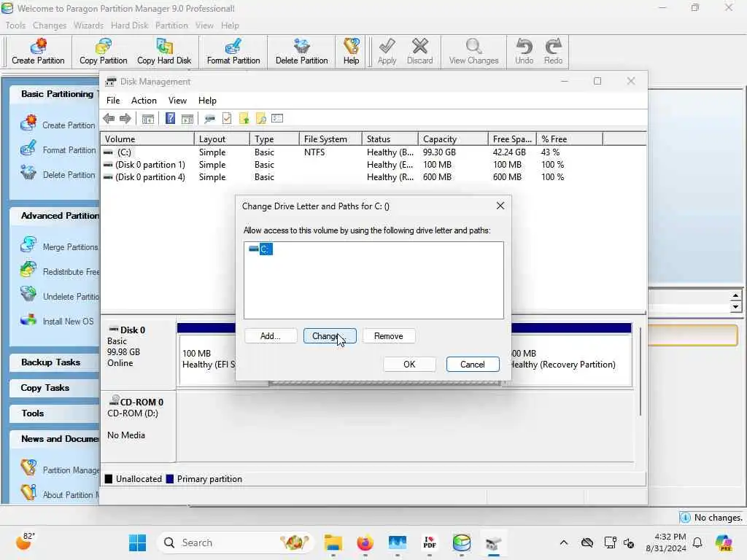The image size is (747, 560).
Task: Click Windows taskbar Search box
Action: pyautogui.click(x=236, y=542)
